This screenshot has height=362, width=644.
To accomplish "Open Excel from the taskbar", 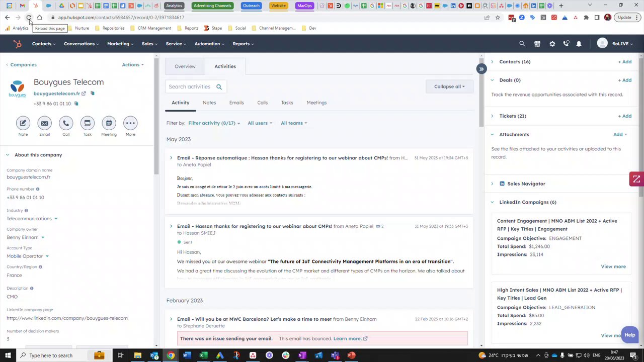I will (x=203, y=355).
